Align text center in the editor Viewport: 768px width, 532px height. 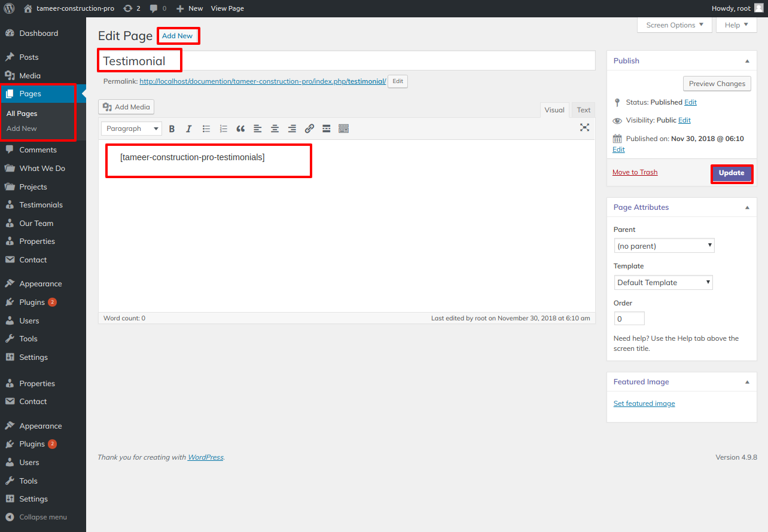tap(275, 129)
